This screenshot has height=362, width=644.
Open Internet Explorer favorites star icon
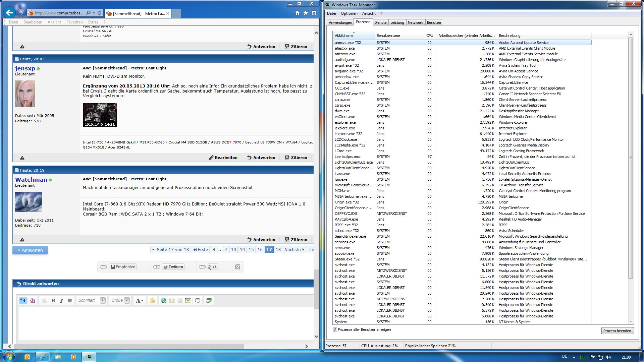306,13
